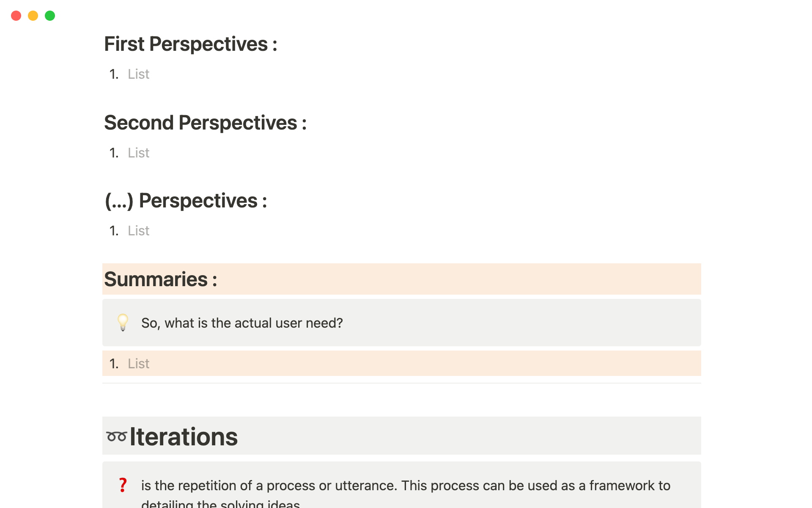Screen dimensions: 812x508
Task: Click the repetition of a process paragraph
Action: click(x=405, y=486)
